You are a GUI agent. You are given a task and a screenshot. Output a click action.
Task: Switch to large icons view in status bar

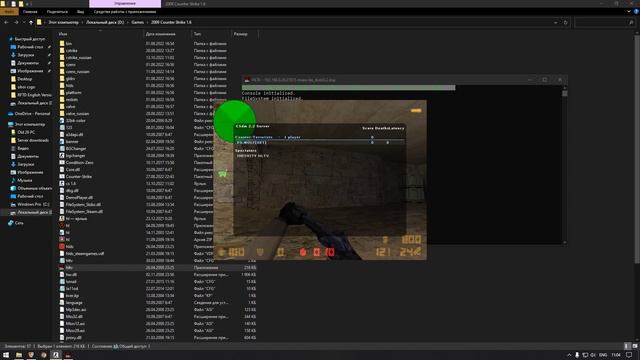[635, 346]
